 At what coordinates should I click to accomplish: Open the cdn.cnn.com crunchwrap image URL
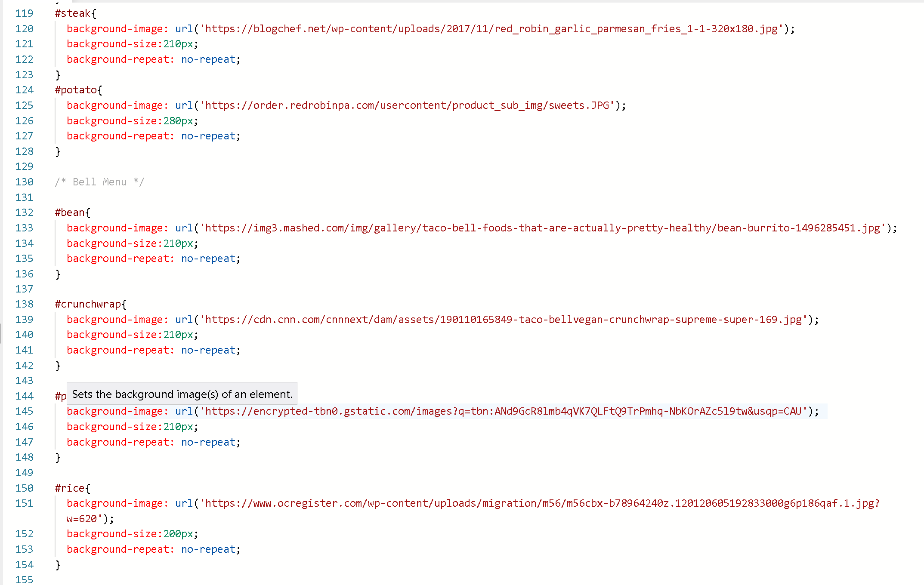tap(503, 320)
